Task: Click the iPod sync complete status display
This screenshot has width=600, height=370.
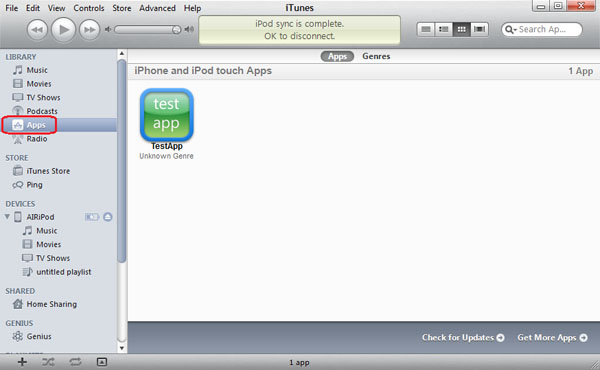Action: 300,30
